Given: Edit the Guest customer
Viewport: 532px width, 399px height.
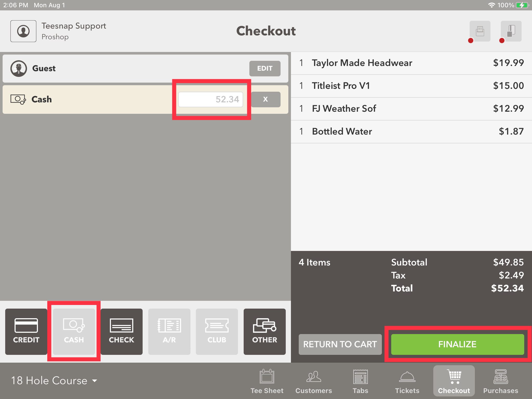Looking at the screenshot, I should (x=265, y=68).
